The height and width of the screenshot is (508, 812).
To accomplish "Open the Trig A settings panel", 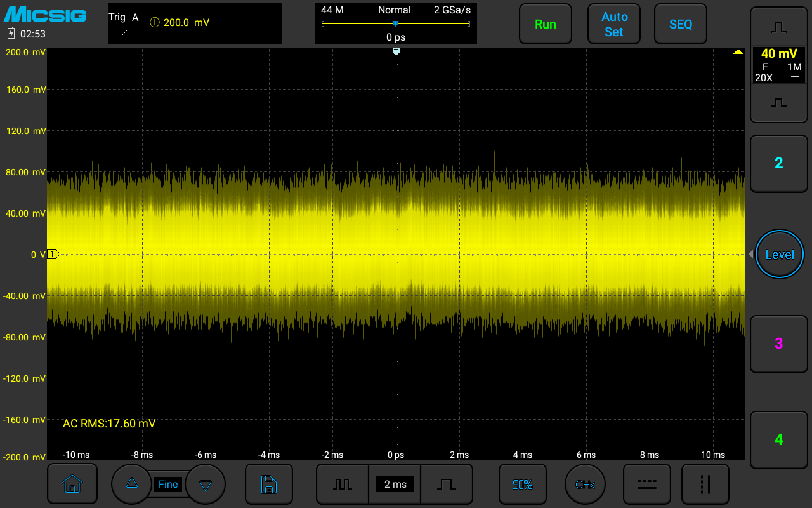I will click(x=195, y=24).
